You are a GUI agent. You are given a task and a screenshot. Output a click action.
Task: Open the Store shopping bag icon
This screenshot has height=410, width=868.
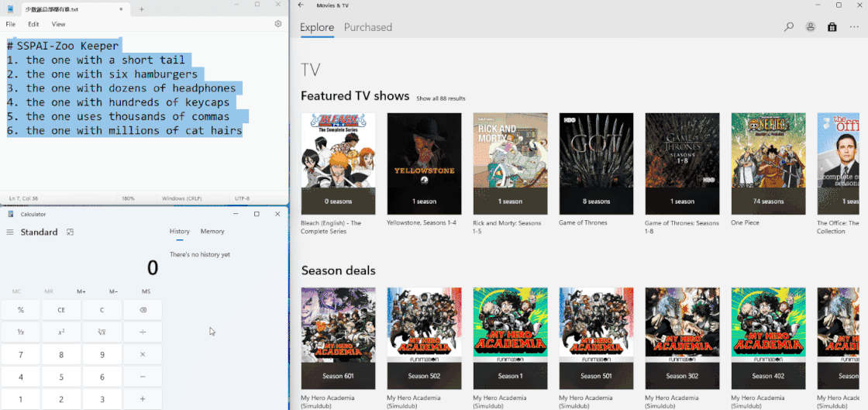[832, 27]
